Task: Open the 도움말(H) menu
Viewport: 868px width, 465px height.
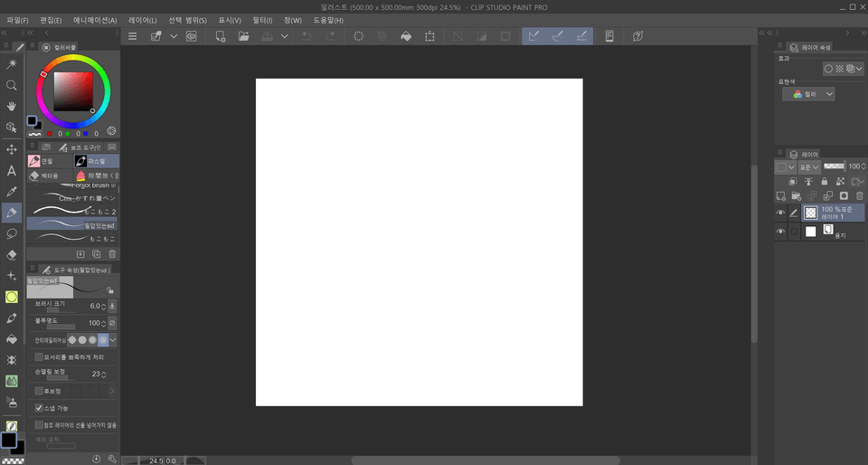Action: click(328, 20)
